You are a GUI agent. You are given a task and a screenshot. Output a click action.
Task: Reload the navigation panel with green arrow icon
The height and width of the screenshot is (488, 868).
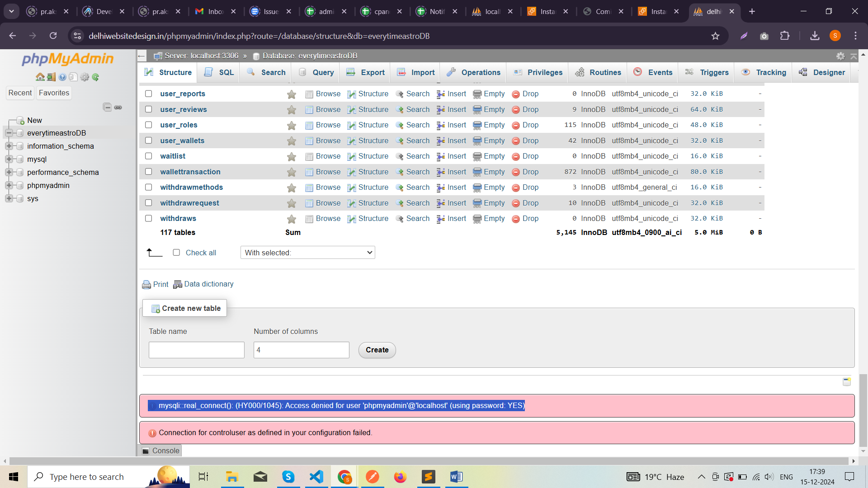pyautogui.click(x=95, y=77)
